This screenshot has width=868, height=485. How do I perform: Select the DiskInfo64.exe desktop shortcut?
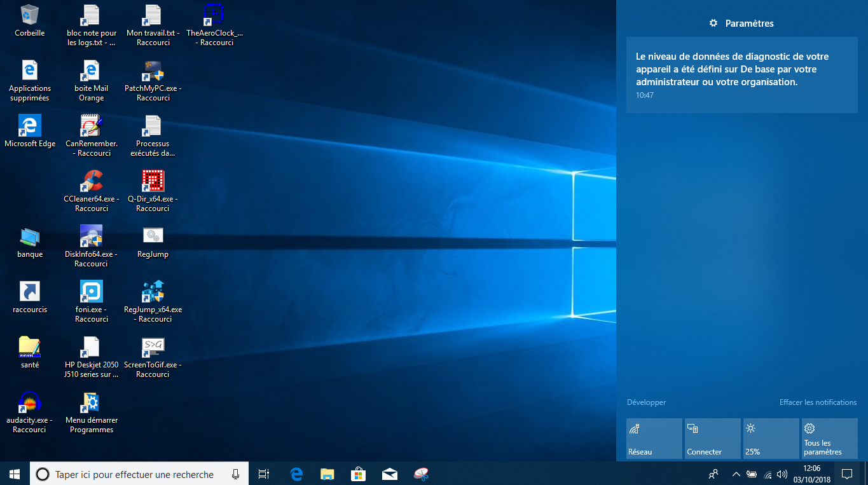click(x=92, y=237)
